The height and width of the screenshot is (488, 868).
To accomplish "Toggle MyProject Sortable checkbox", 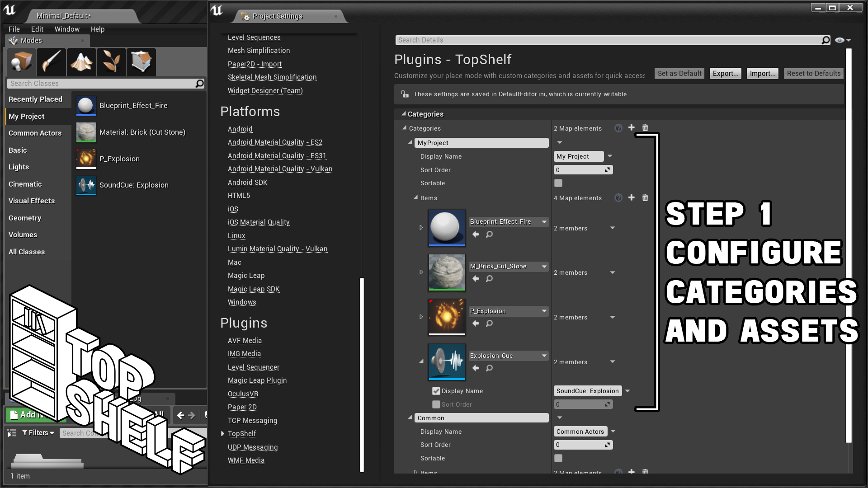I will pos(558,183).
